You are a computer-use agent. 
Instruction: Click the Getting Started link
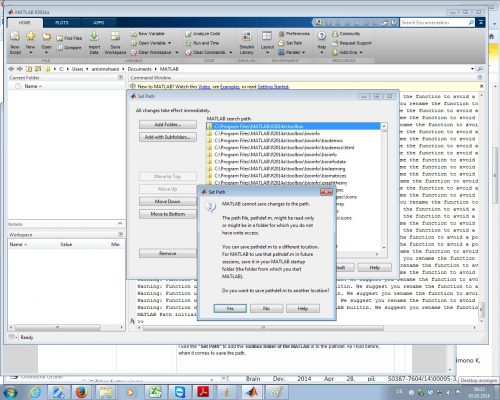[273, 87]
